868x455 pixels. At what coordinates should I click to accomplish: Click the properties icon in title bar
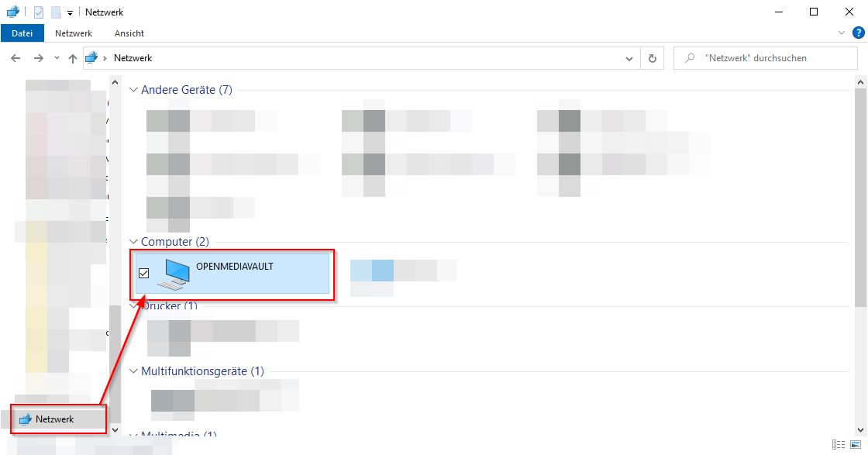[39, 12]
